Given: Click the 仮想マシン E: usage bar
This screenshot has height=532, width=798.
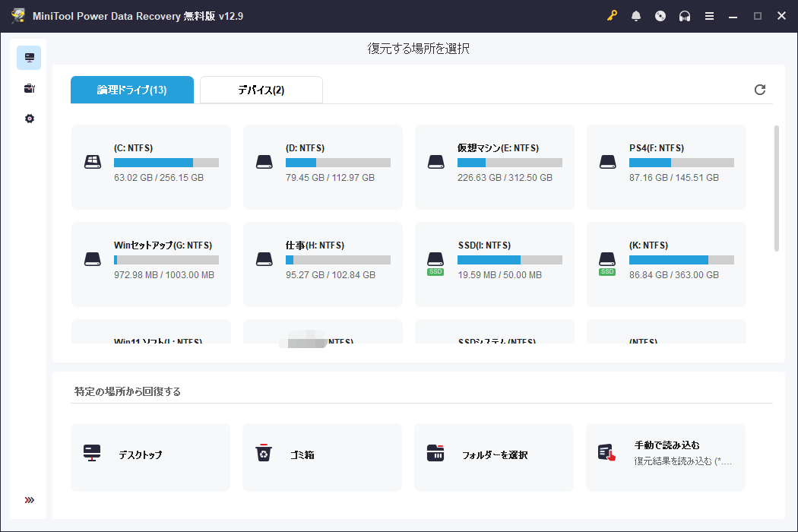Looking at the screenshot, I should point(510,163).
